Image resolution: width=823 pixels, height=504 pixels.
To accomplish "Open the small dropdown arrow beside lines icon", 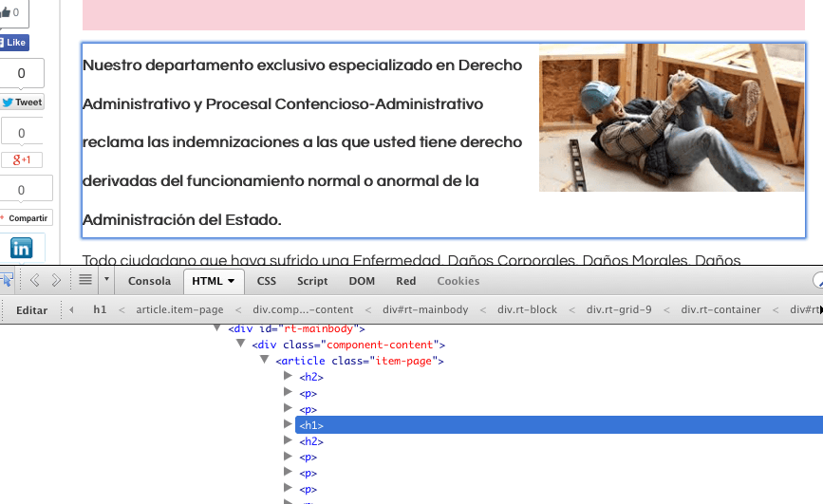I will (x=106, y=279).
